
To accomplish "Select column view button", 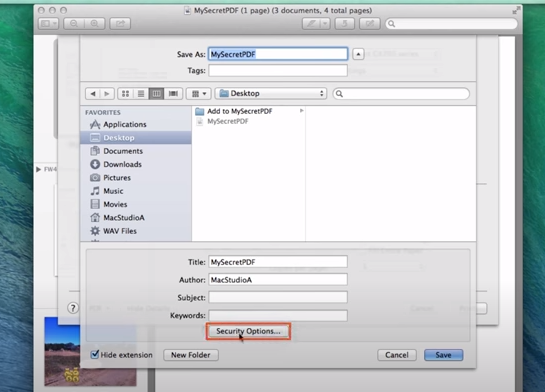I will 156,93.
